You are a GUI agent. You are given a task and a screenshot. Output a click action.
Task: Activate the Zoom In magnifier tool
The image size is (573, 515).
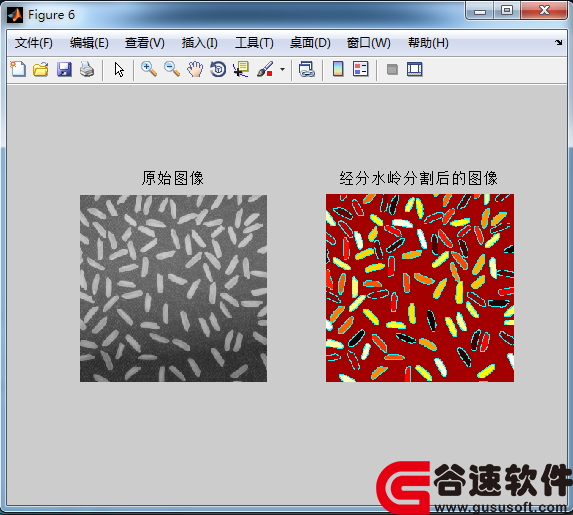149,69
